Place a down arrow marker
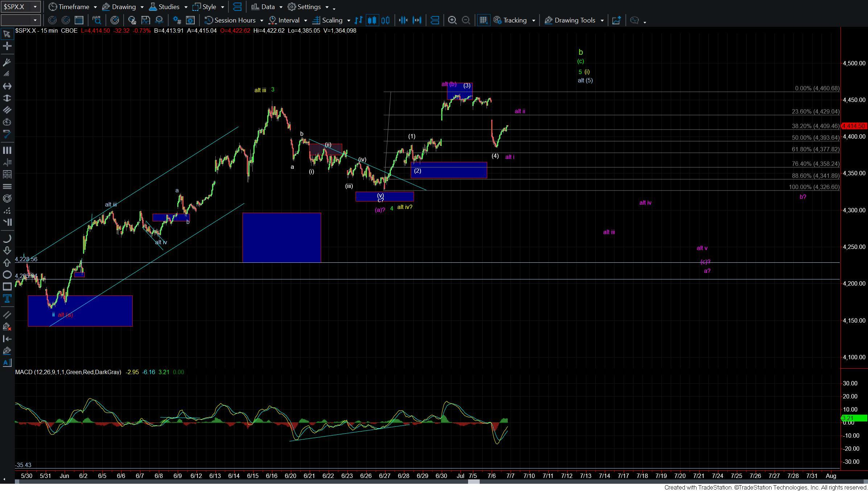 (7, 250)
